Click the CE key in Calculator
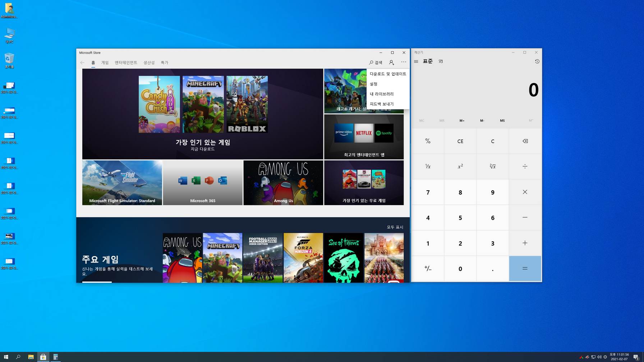The image size is (644, 362). tap(460, 141)
